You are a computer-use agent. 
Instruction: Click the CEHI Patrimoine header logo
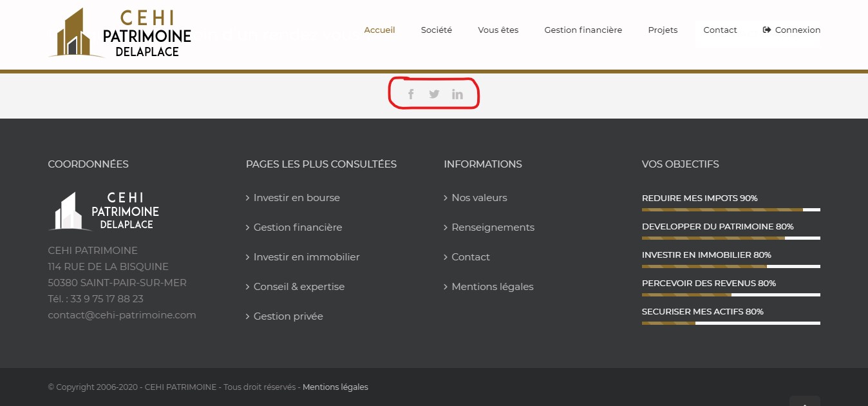119,32
